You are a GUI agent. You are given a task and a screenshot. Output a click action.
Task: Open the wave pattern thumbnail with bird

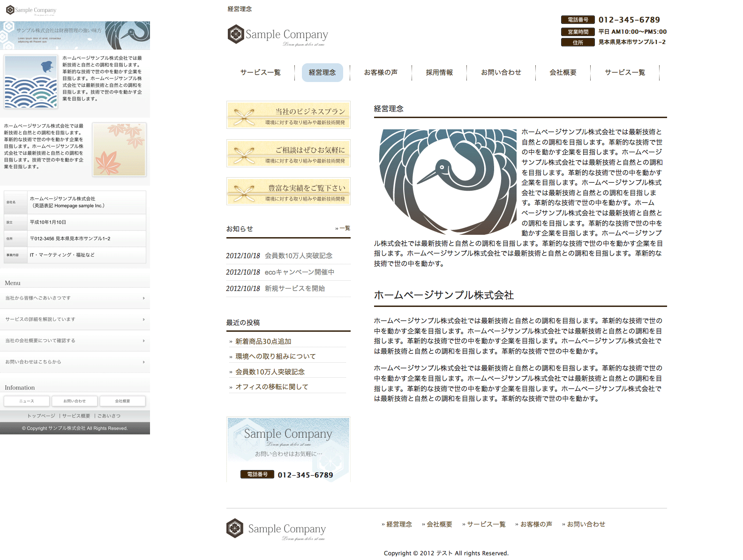coord(31,82)
